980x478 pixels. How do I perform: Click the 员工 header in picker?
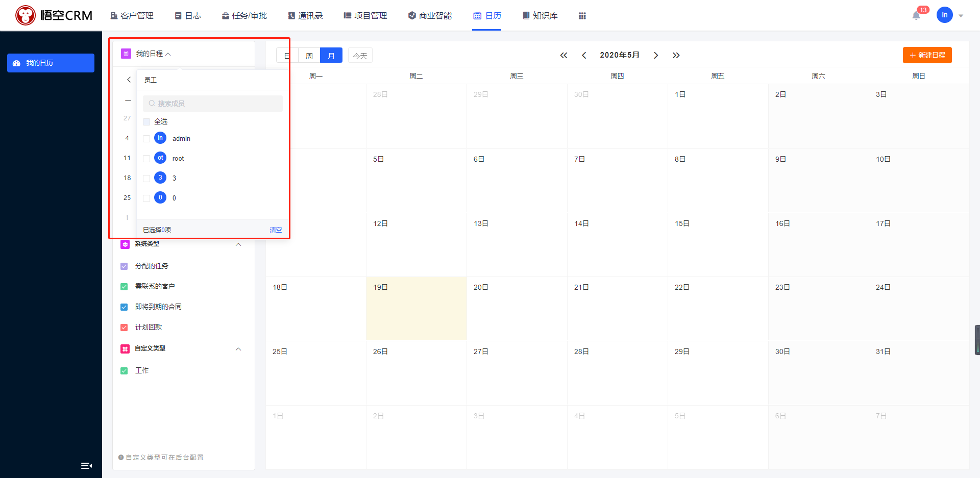click(x=151, y=80)
